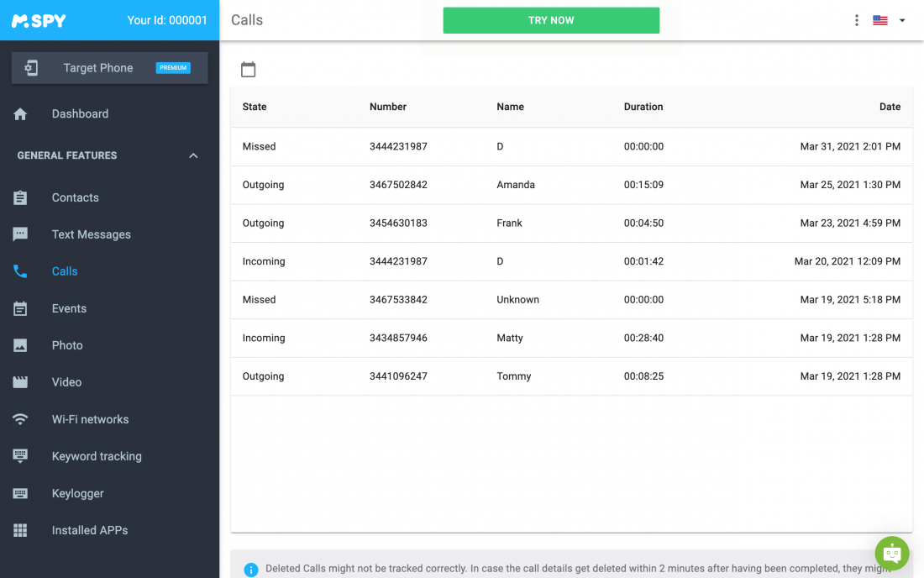The width and height of the screenshot is (924, 578).
Task: View Wi-Fi networks page
Action: coord(109,419)
